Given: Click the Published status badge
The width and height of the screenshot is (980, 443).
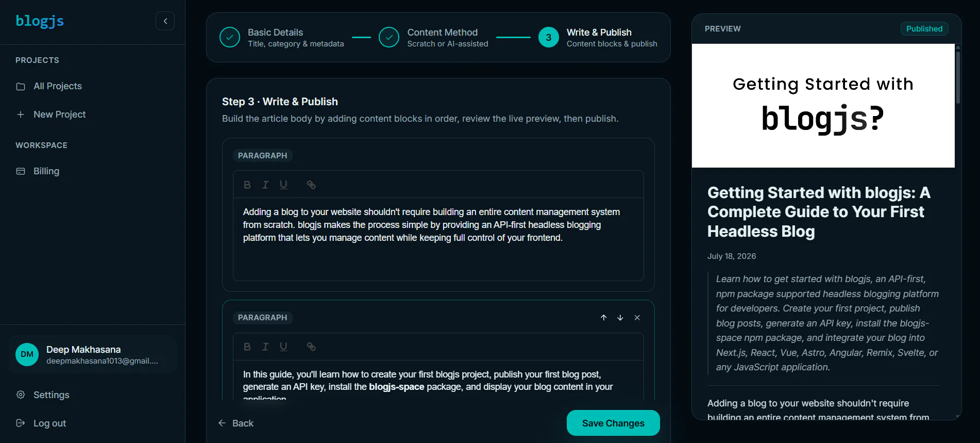Looking at the screenshot, I should pyautogui.click(x=924, y=29).
